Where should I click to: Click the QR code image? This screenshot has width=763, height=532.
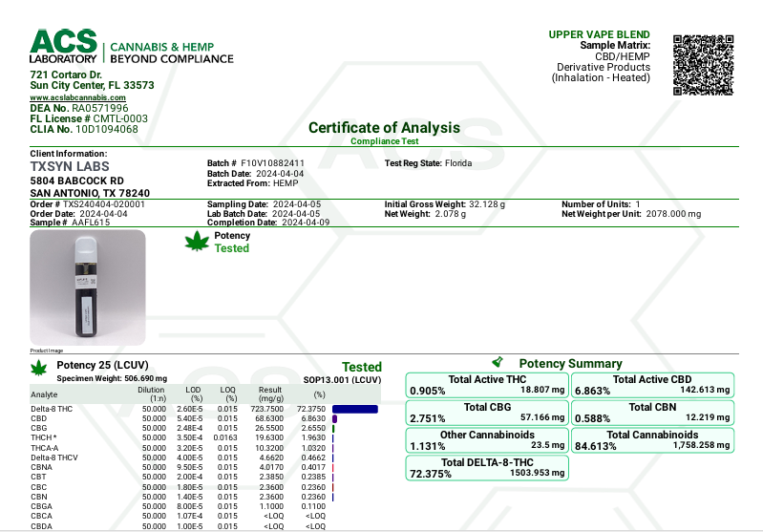[703, 65]
